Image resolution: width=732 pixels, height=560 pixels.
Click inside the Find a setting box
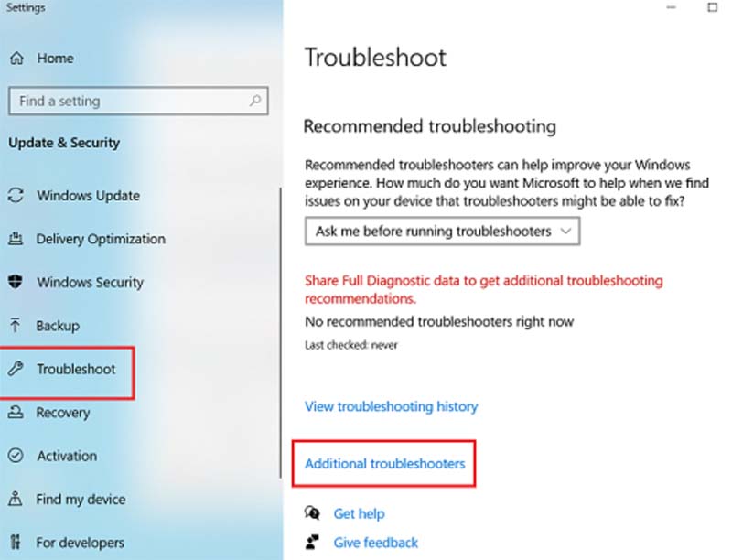tap(128, 101)
